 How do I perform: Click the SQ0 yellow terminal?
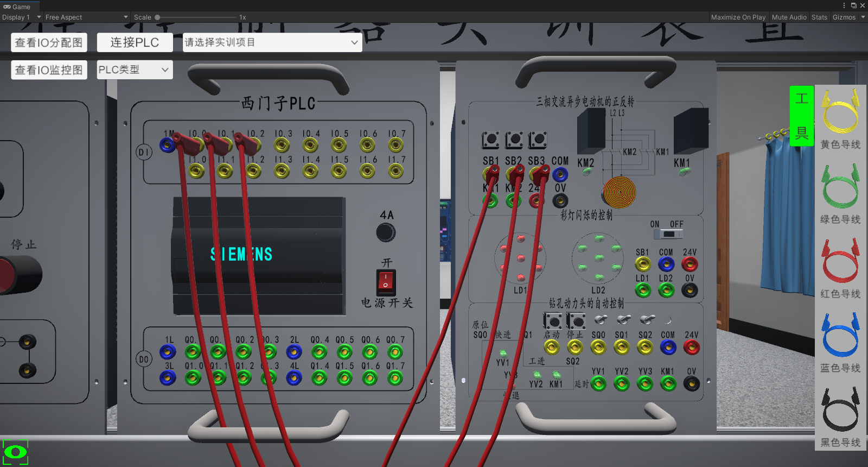[598, 347]
